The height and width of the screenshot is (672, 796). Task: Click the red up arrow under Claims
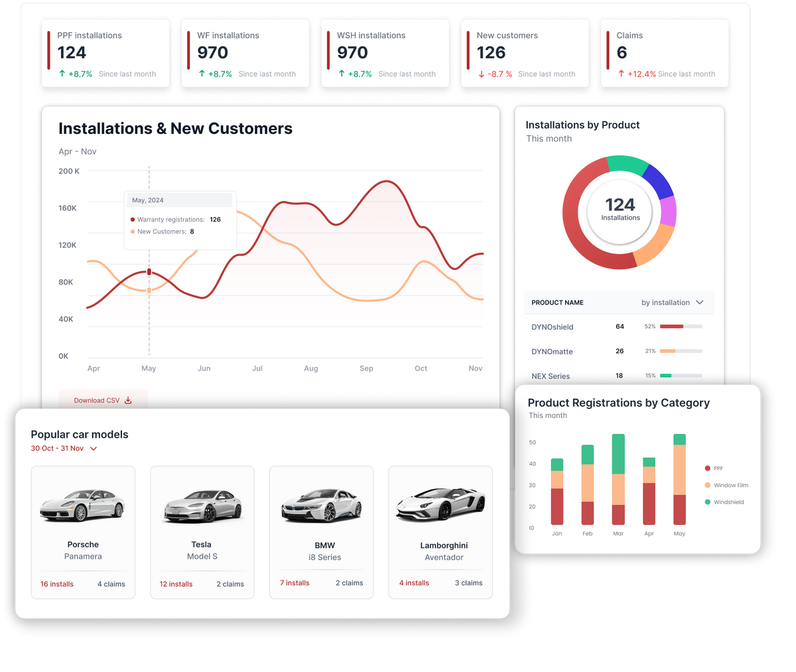coord(621,74)
